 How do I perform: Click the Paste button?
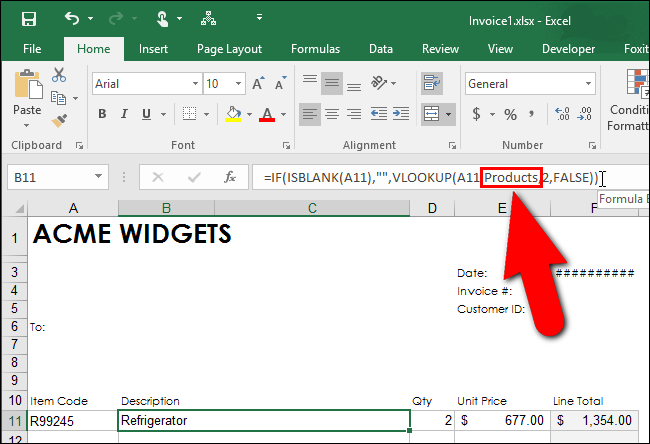click(x=27, y=96)
